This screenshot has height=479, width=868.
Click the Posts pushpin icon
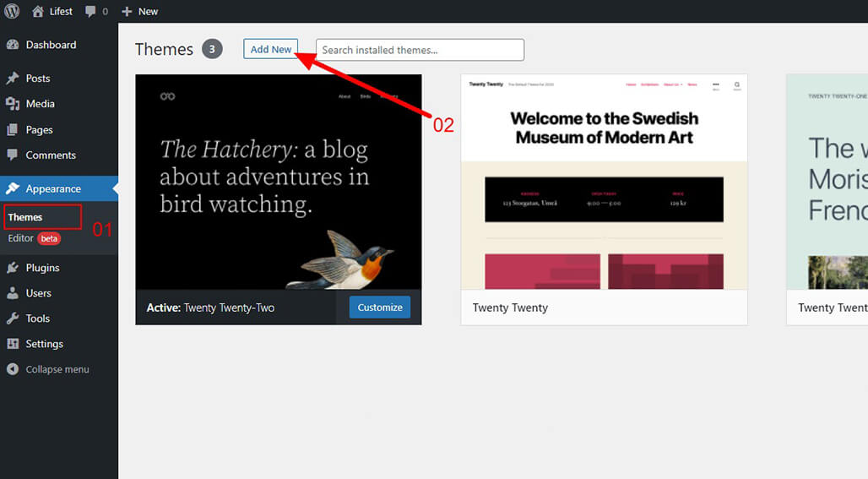click(x=13, y=78)
